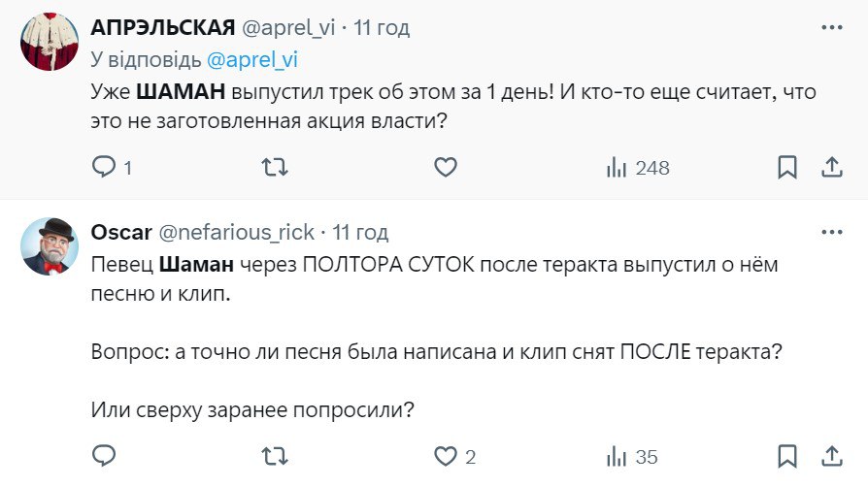The width and height of the screenshot is (868, 487).
Task: Retweet Oscar's post about Шаман
Action: tap(276, 456)
